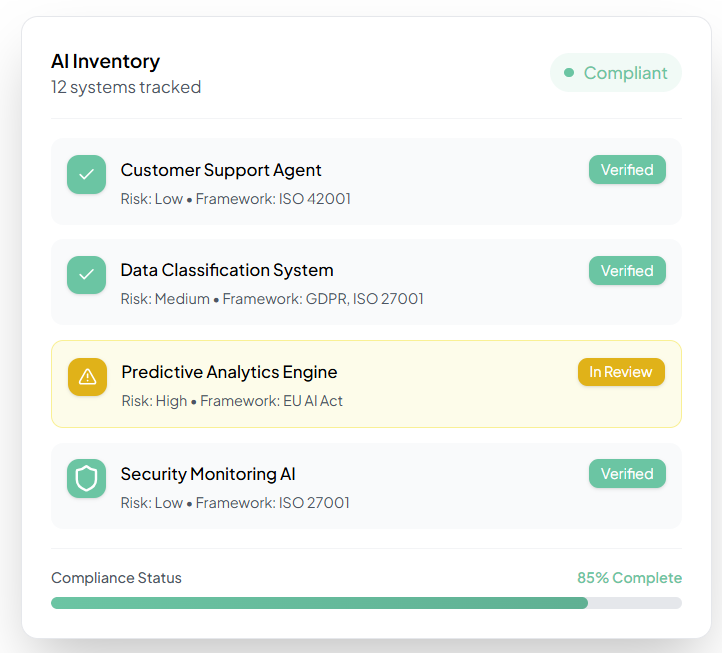
Task: Open the Data Classification System title
Action: pyautogui.click(x=227, y=270)
